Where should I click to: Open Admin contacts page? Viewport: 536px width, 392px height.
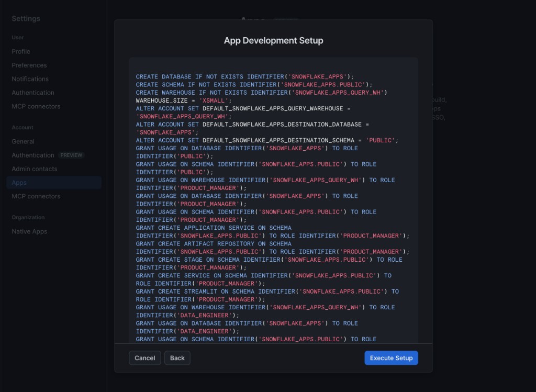pos(34,169)
